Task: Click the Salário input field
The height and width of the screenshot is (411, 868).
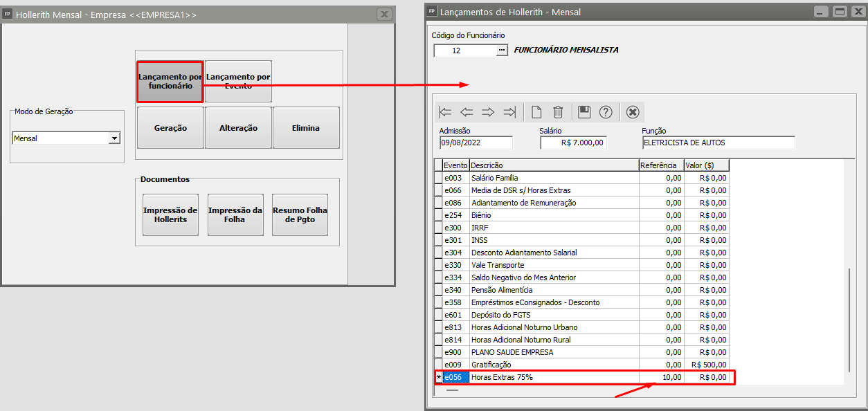Action: tap(573, 143)
